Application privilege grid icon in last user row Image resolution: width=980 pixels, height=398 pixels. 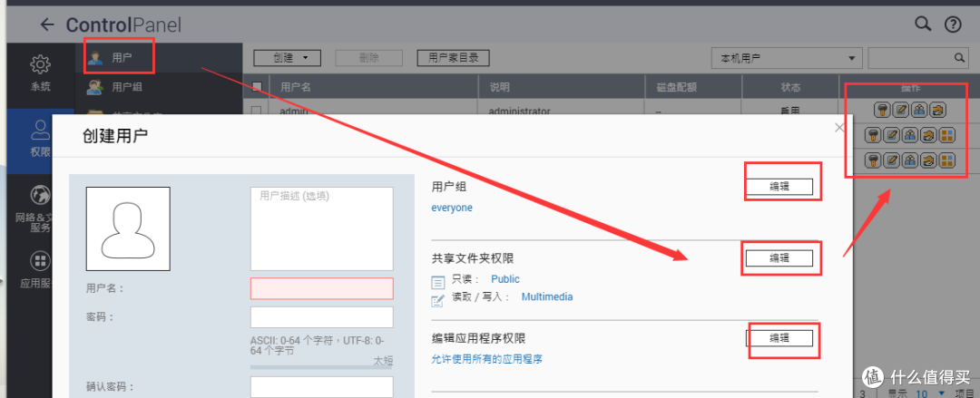pos(947,160)
